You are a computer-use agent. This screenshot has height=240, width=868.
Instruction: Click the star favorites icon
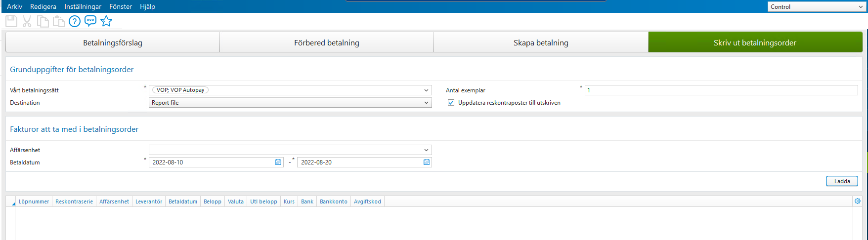click(106, 21)
